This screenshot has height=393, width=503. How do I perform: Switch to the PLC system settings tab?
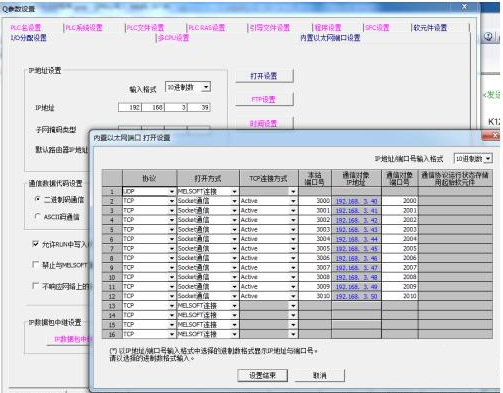click(x=84, y=28)
